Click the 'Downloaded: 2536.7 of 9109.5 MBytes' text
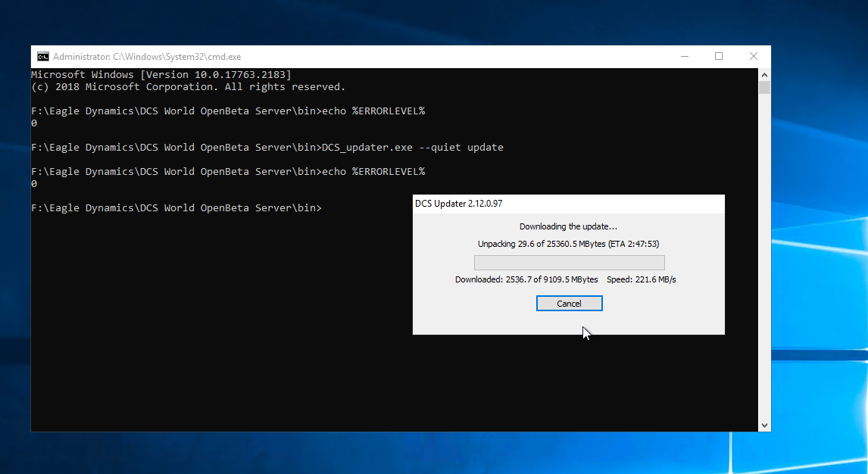The width and height of the screenshot is (868, 474). point(526,279)
